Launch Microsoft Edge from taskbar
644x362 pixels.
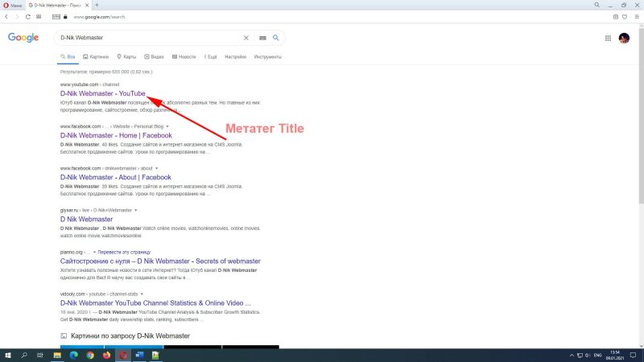tap(73, 355)
